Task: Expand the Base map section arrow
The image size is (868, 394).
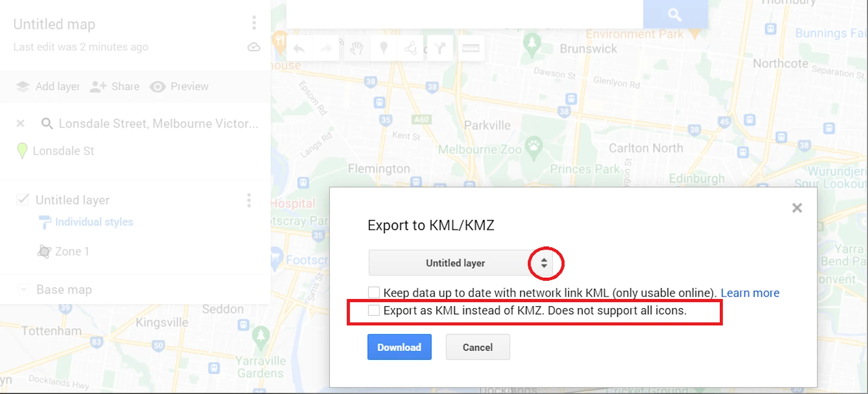Action: 23,290
